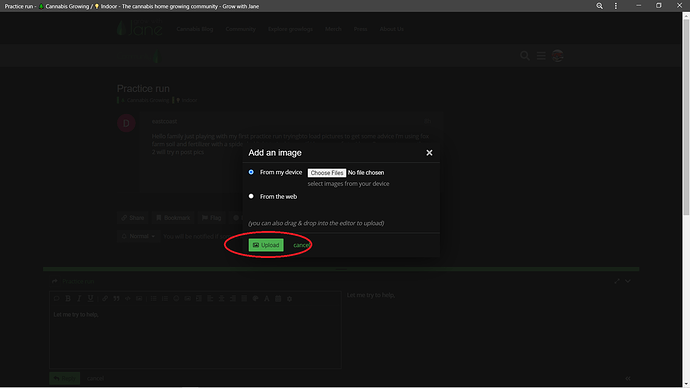This screenshot has height=388, width=690.
Task: Click the green Upload button
Action: click(266, 245)
